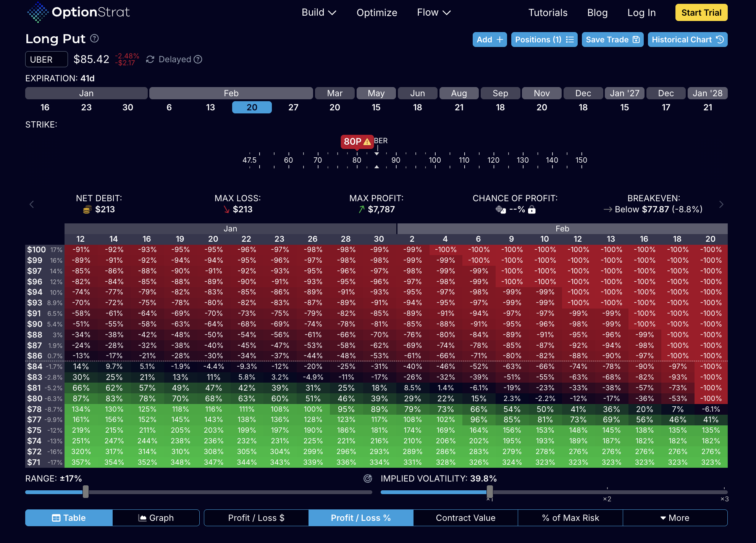Click the implied volatility reset target icon
This screenshot has width=756, height=543.
[x=368, y=478]
